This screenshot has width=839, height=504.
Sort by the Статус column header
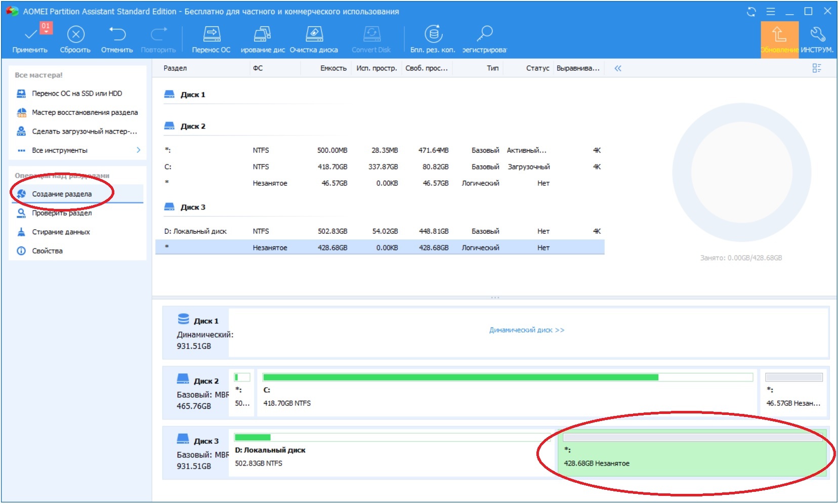(537, 68)
